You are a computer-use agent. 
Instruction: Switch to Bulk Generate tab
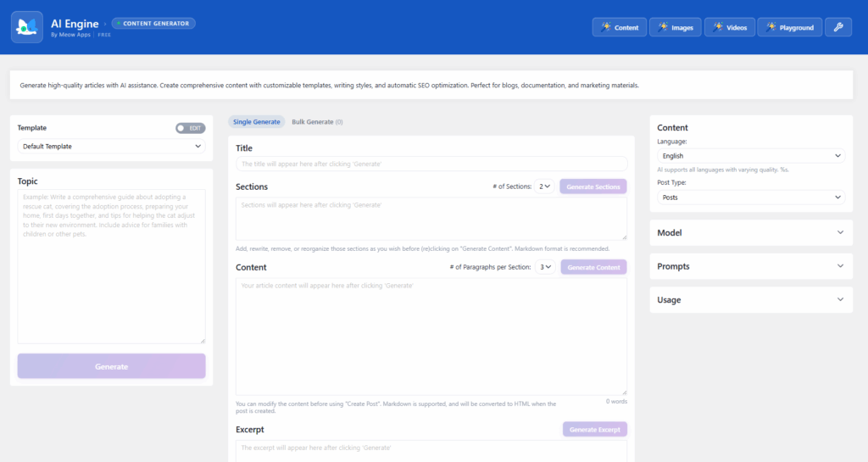coord(317,122)
